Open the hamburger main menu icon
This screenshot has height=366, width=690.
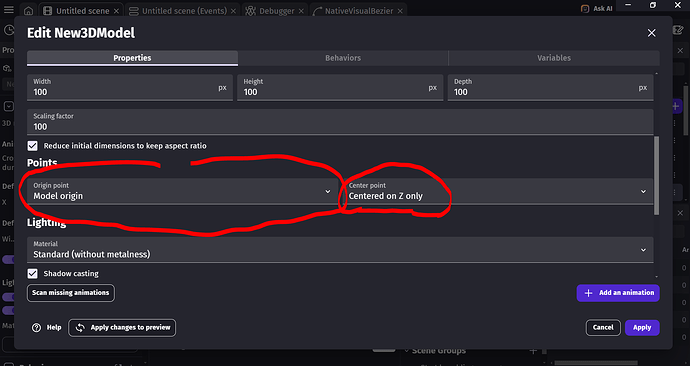pos(8,9)
